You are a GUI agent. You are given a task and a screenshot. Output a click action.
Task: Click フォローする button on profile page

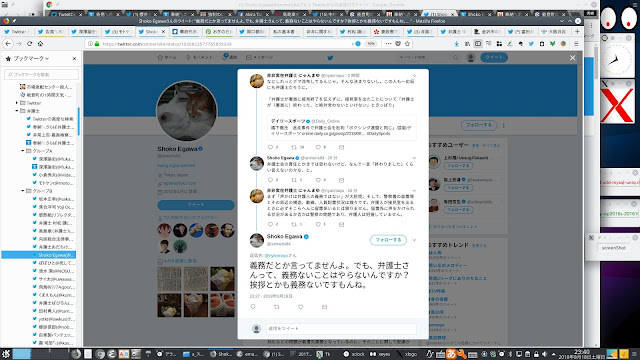click(479, 125)
